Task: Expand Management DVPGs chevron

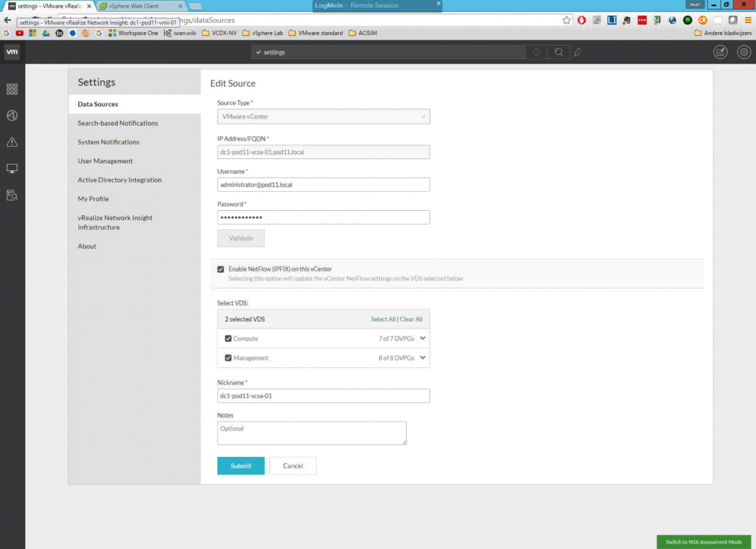Action: (422, 358)
